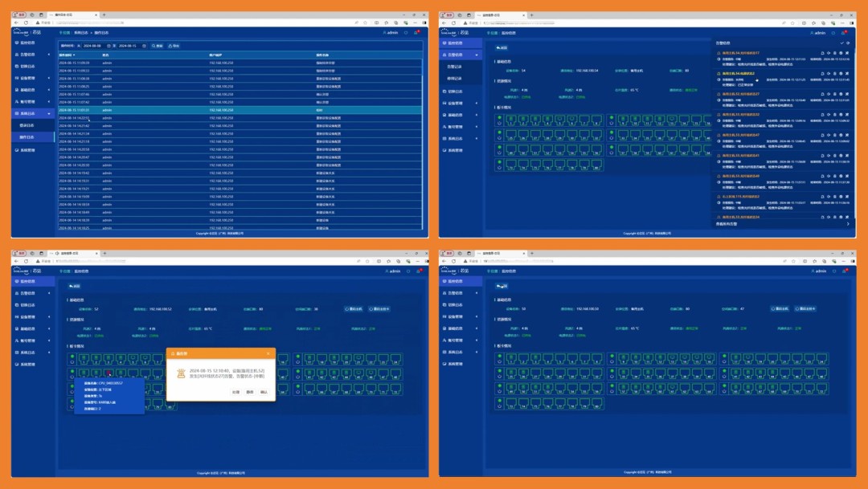Click the mark-all checkmark icon in 告警信息 panel header
This screenshot has width=868, height=489.
click(841, 42)
